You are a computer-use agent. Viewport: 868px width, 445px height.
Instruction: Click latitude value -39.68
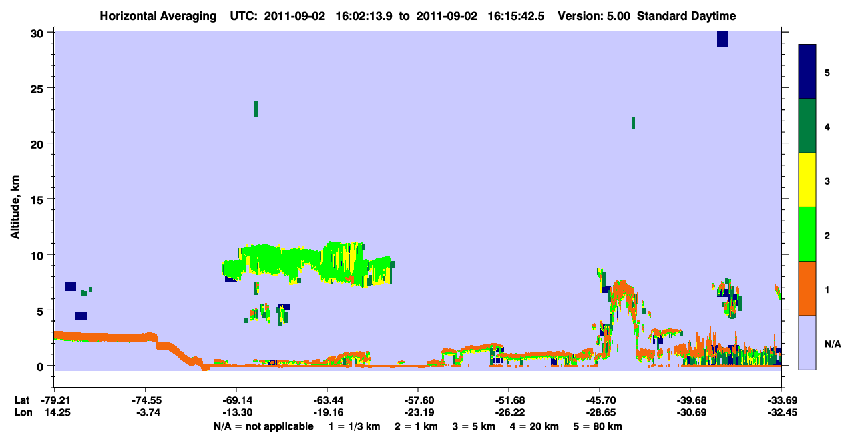(x=690, y=400)
